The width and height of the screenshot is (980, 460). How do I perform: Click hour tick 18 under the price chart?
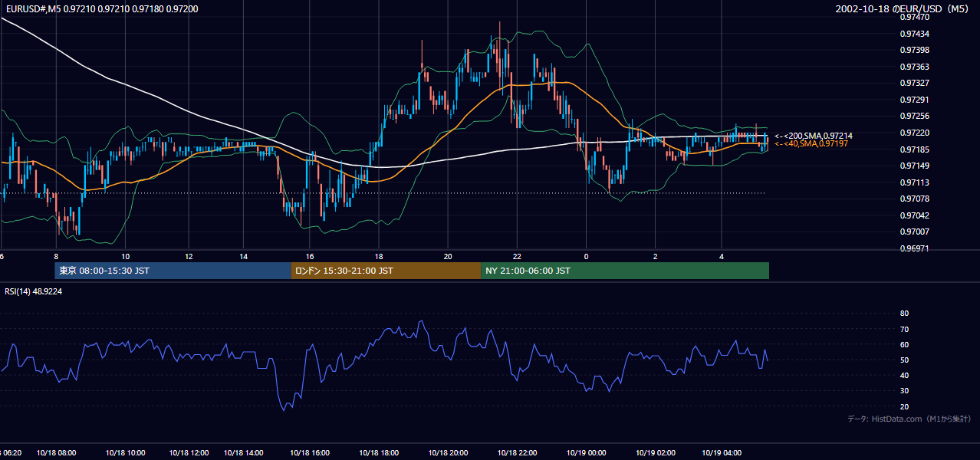(379, 256)
